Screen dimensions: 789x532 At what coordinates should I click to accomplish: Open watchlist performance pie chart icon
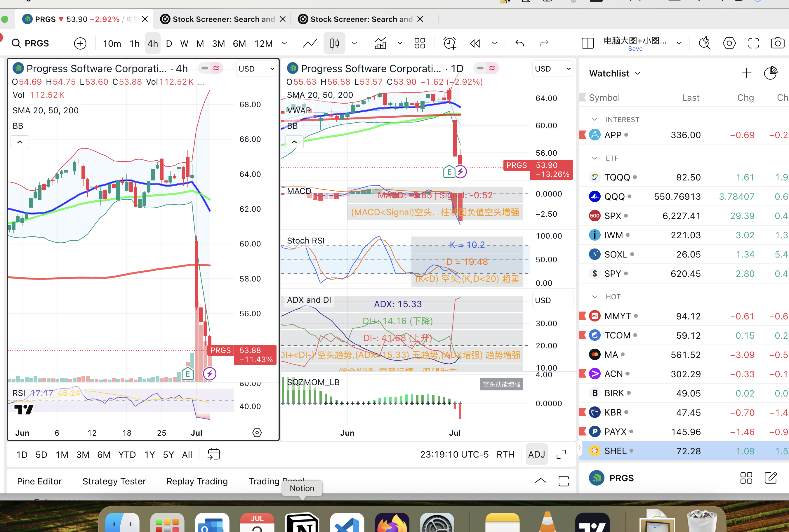point(770,73)
